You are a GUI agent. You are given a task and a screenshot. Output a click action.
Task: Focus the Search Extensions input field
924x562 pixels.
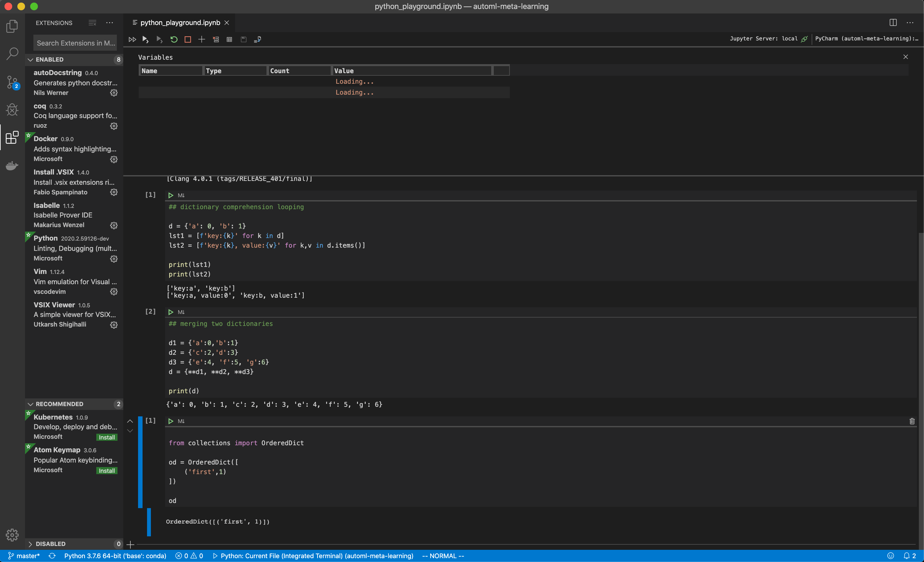[75, 43]
